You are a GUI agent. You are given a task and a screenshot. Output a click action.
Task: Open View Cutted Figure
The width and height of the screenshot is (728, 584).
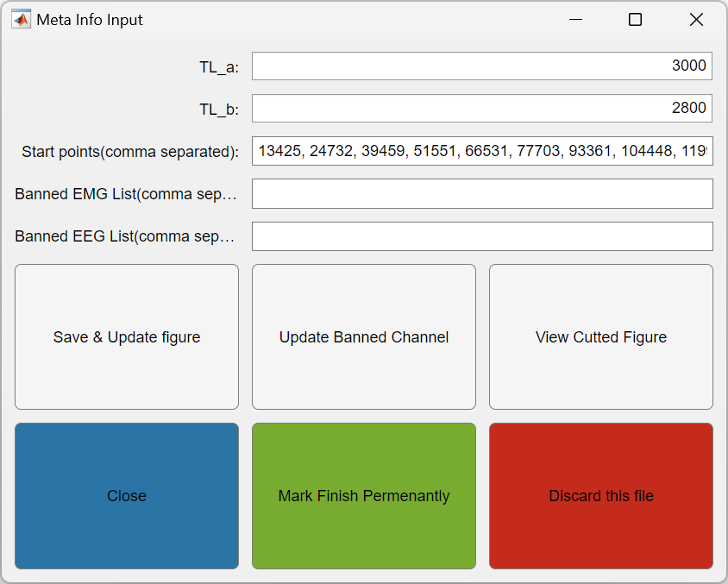[601, 337]
